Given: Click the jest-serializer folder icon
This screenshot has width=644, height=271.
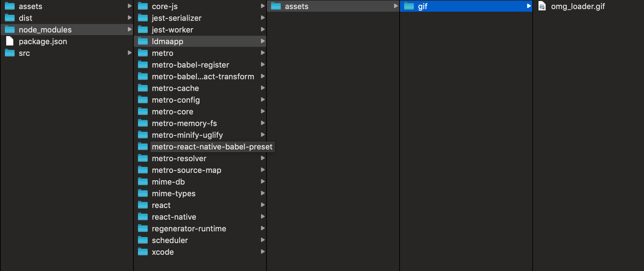Looking at the screenshot, I should 143,18.
